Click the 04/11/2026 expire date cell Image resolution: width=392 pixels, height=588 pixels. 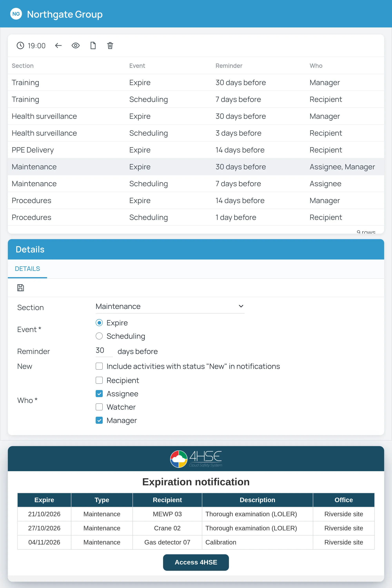[x=44, y=542]
